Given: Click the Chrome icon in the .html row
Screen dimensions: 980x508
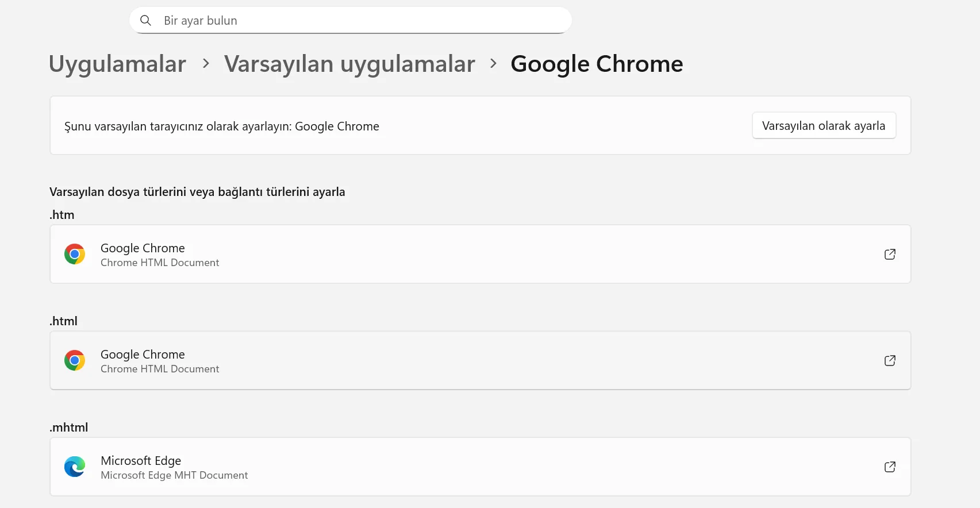Looking at the screenshot, I should (x=75, y=360).
